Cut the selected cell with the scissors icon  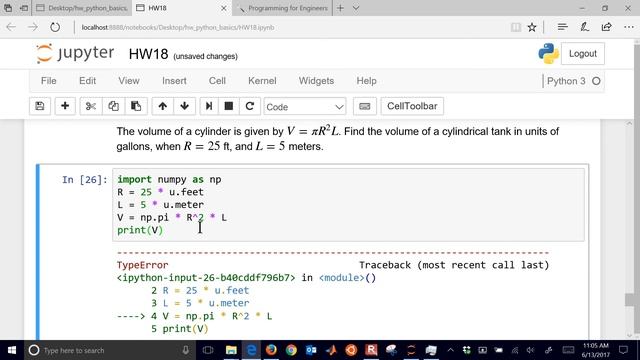tap(91, 106)
